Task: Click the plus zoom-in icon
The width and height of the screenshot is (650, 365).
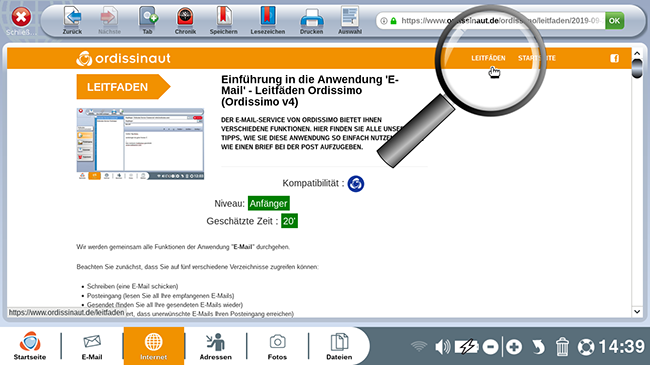Action: [x=514, y=347]
